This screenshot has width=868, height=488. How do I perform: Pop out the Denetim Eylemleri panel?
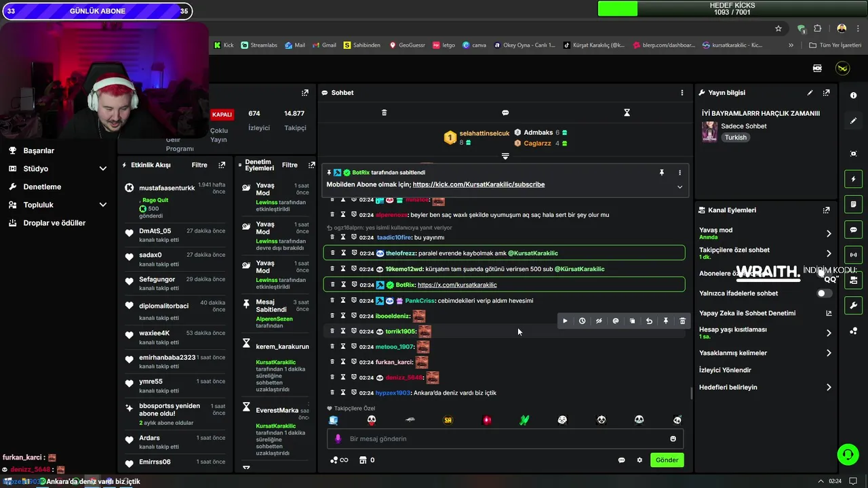[311, 165]
